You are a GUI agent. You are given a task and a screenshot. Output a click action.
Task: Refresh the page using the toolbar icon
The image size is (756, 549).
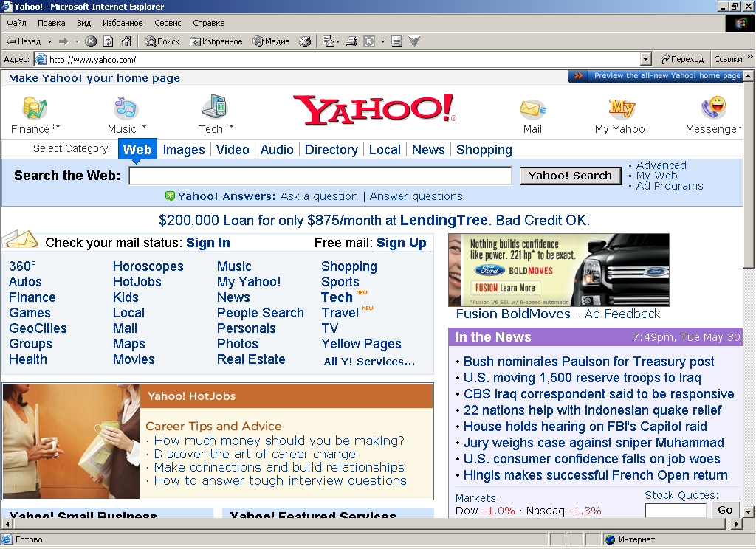tap(109, 41)
